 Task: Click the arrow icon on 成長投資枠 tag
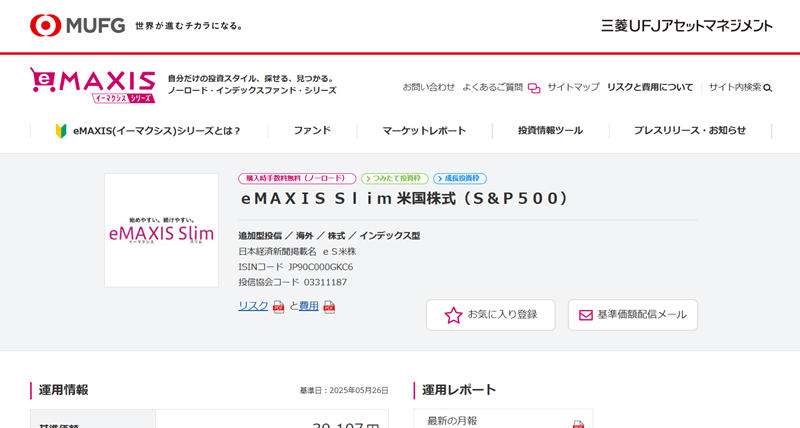[440, 179]
